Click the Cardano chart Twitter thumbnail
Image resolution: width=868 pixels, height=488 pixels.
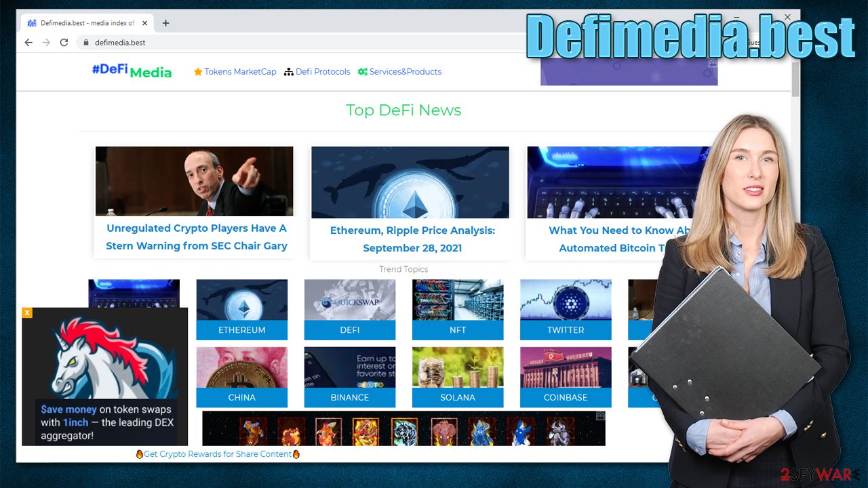pyautogui.click(x=566, y=300)
